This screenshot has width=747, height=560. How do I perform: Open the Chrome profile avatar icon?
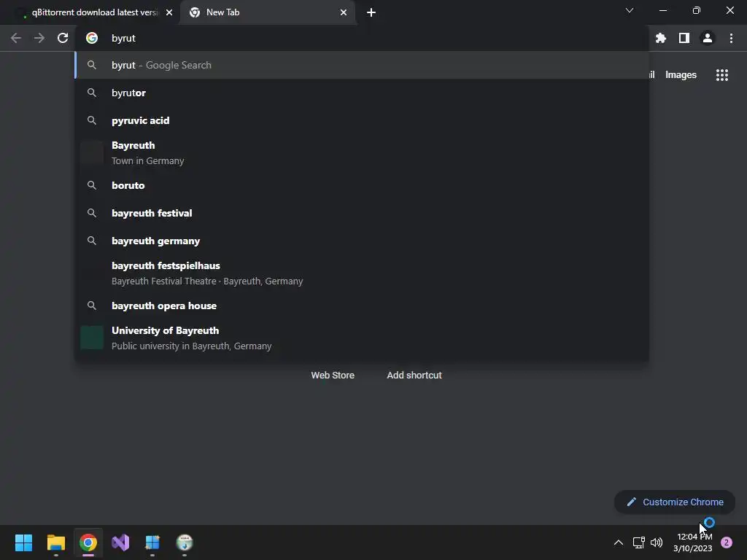(708, 38)
